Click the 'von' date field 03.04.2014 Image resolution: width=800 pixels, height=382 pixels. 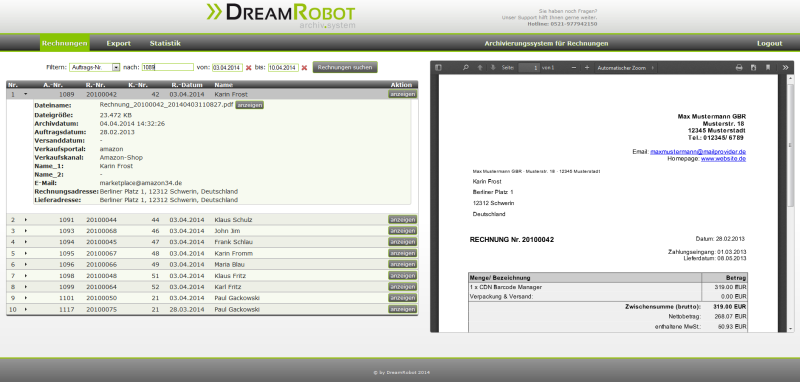[228, 67]
